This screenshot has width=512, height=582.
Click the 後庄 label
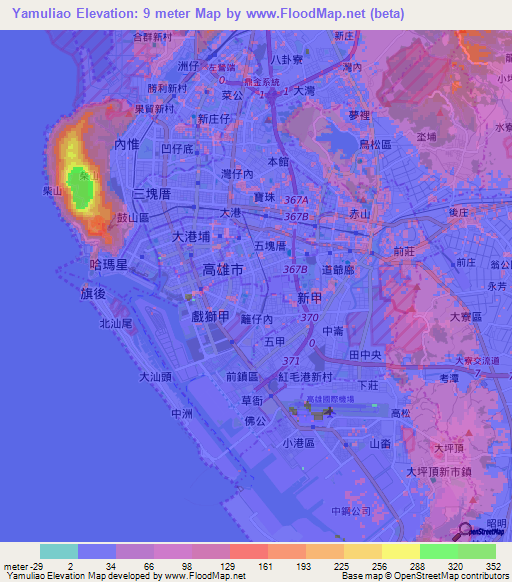[459, 212]
